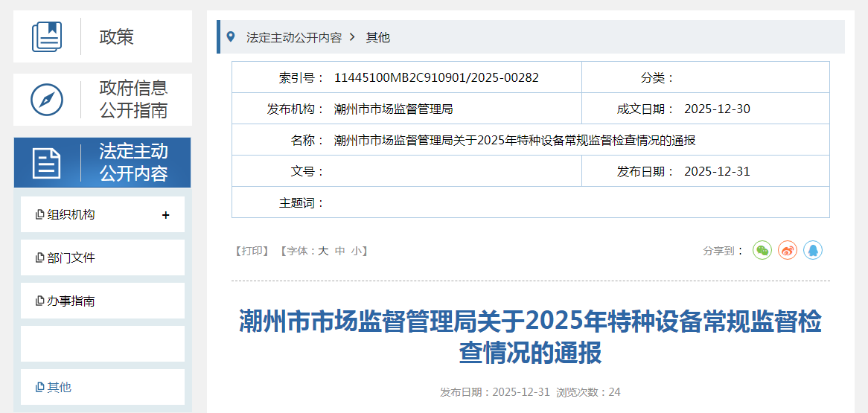Click the location pin icon in breadcrumb
This screenshot has height=413, width=868.
click(x=231, y=37)
